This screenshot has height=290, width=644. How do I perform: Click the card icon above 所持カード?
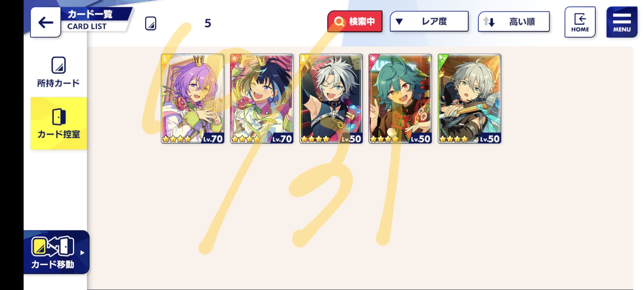tap(58, 65)
